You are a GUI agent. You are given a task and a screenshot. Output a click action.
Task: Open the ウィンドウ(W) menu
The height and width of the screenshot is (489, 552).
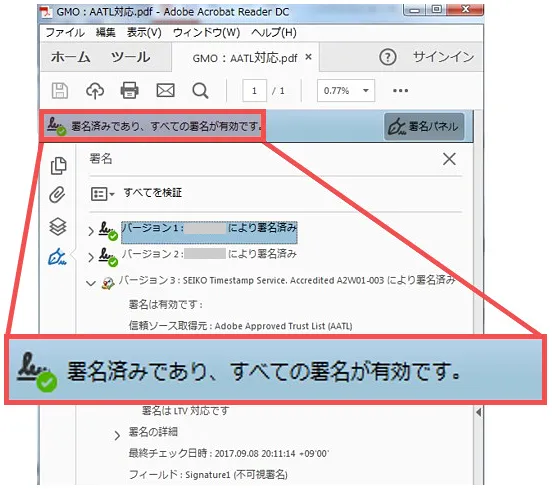coord(206,32)
